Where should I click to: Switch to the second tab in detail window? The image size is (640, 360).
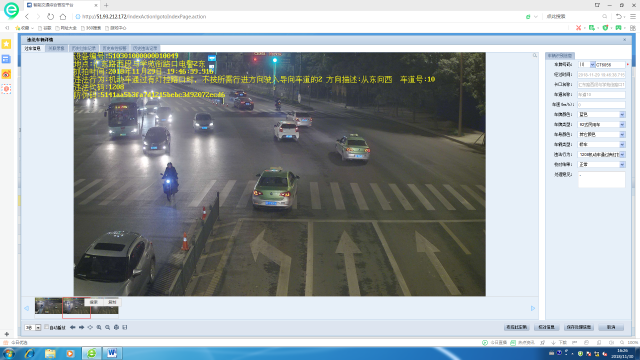56,49
